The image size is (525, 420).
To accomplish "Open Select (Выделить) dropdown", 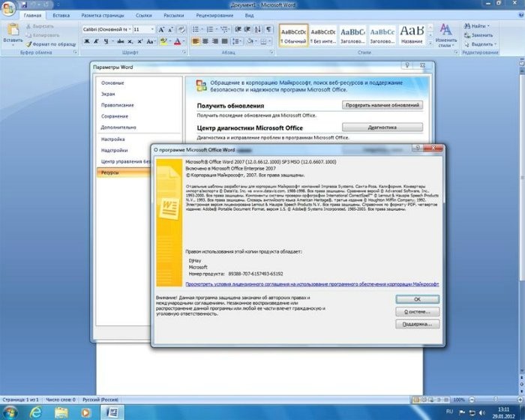I will [x=481, y=44].
